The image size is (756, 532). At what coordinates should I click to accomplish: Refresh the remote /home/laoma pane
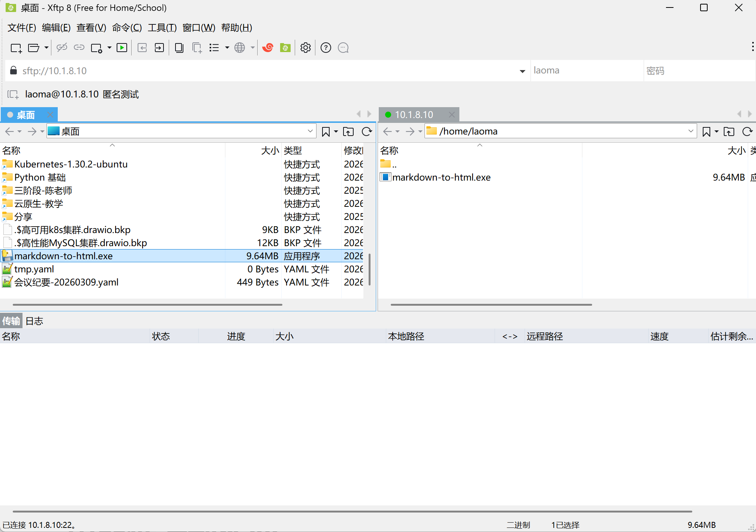(x=747, y=132)
